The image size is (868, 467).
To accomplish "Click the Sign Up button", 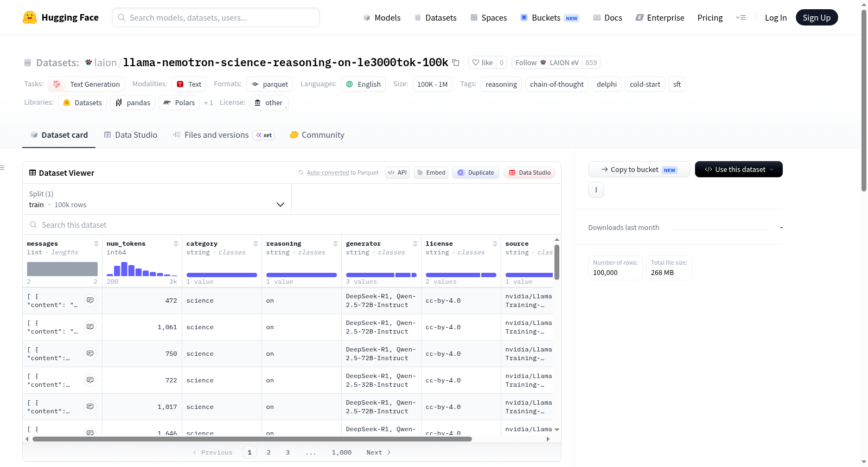I will [816, 17].
